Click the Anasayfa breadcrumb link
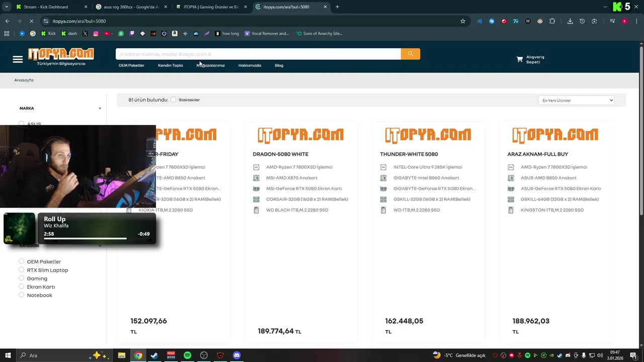Screen dimensions: 644x362 coord(24,80)
